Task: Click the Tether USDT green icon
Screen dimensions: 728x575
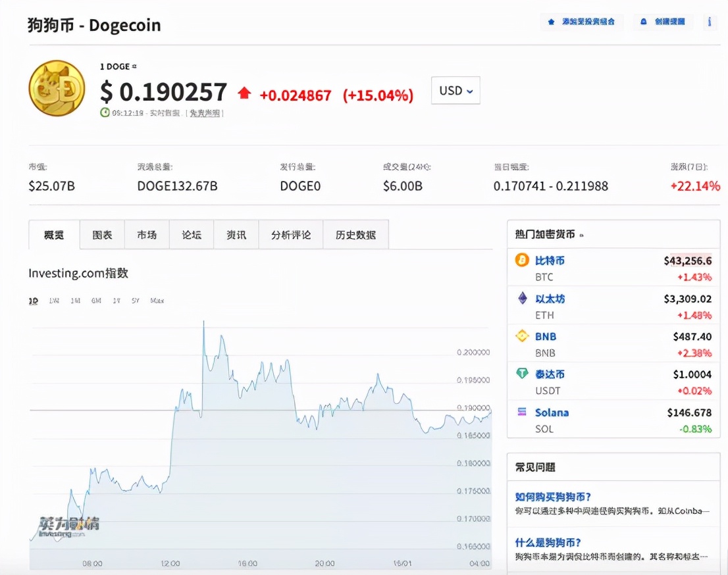Action: point(521,374)
